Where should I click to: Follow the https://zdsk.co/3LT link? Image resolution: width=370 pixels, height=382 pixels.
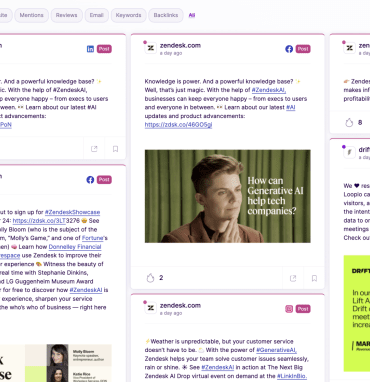coord(39,221)
